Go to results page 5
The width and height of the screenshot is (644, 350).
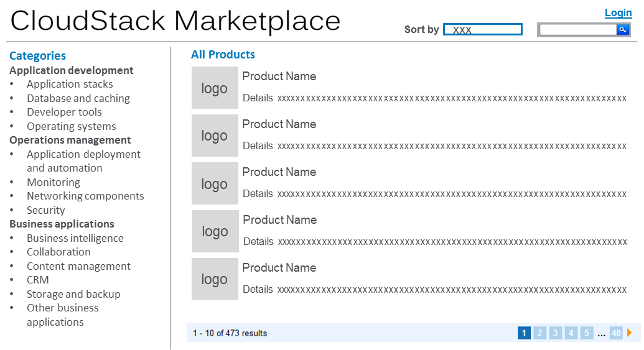coord(587,333)
